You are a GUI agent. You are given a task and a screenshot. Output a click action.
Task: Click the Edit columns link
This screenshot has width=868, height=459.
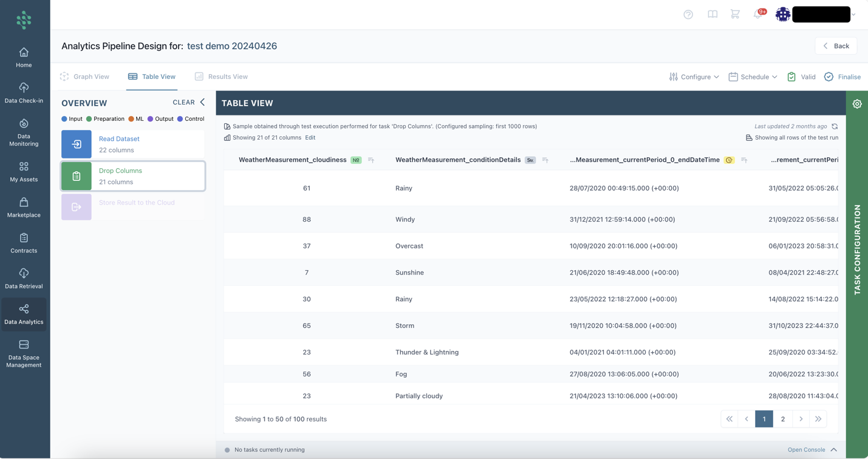tap(310, 138)
